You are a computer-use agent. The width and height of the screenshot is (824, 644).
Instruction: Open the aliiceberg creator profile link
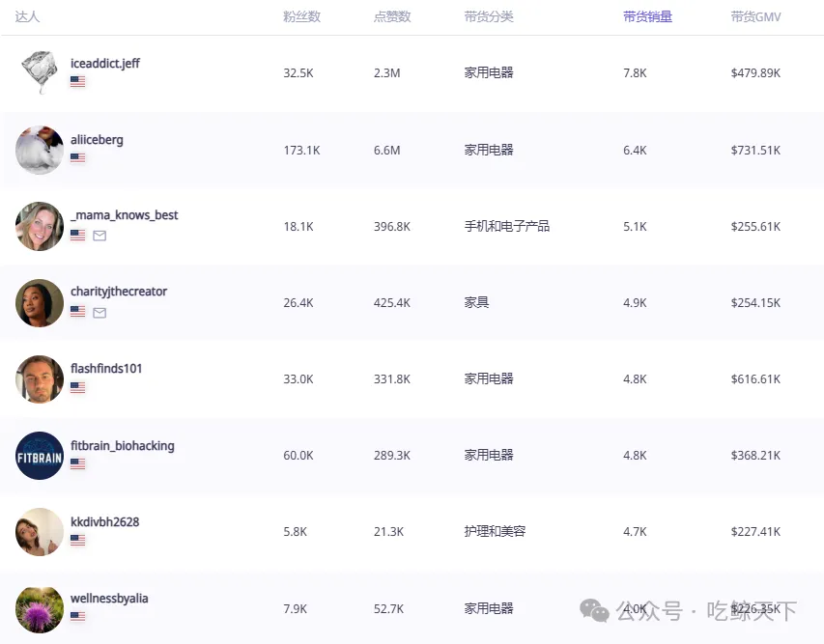97,140
